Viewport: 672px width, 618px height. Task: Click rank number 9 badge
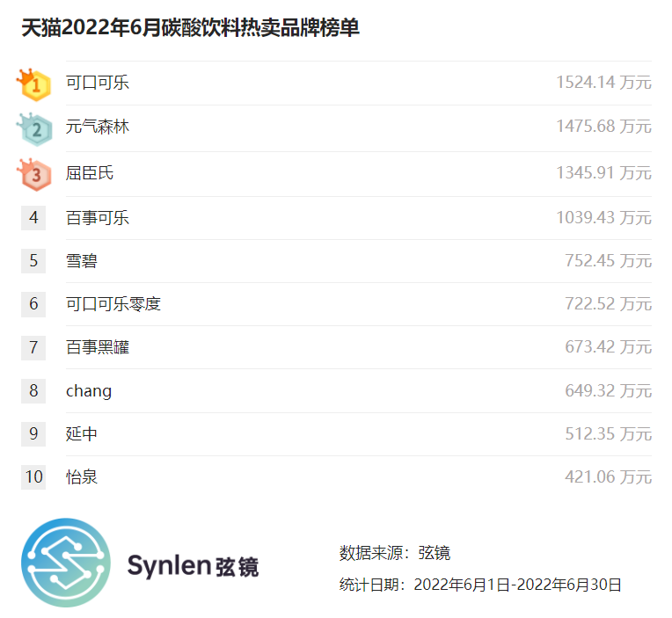(33, 434)
